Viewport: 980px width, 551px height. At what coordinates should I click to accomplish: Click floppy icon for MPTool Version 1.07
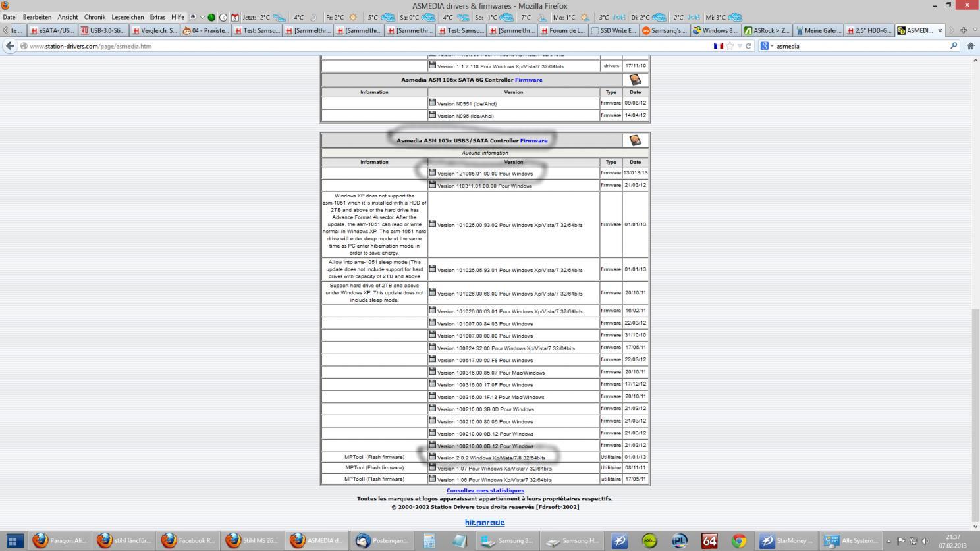pyautogui.click(x=432, y=467)
